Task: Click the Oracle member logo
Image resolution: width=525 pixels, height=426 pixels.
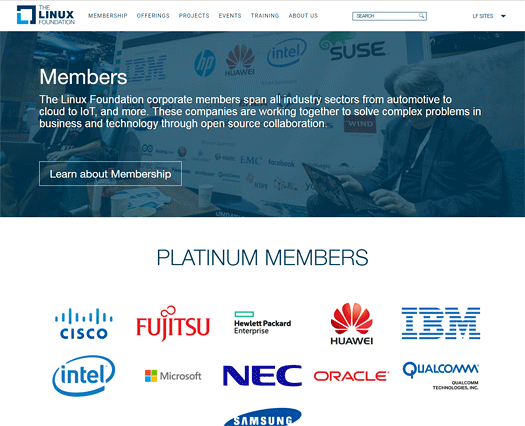Action: click(352, 376)
